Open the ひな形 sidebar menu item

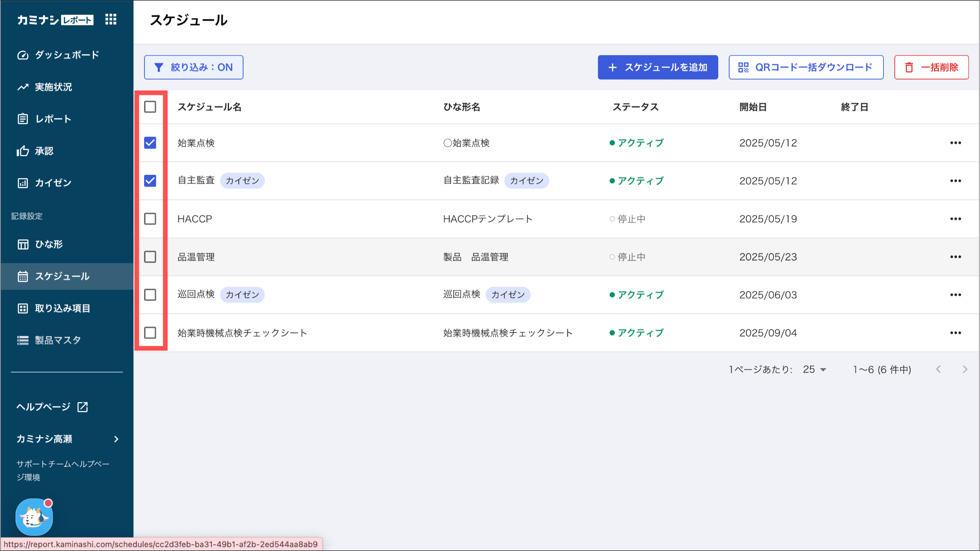click(x=67, y=244)
